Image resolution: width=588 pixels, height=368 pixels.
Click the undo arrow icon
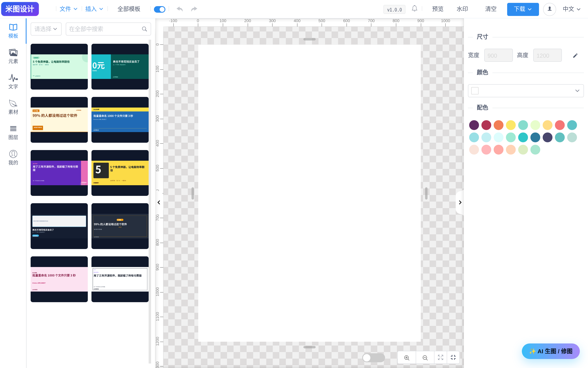(179, 9)
